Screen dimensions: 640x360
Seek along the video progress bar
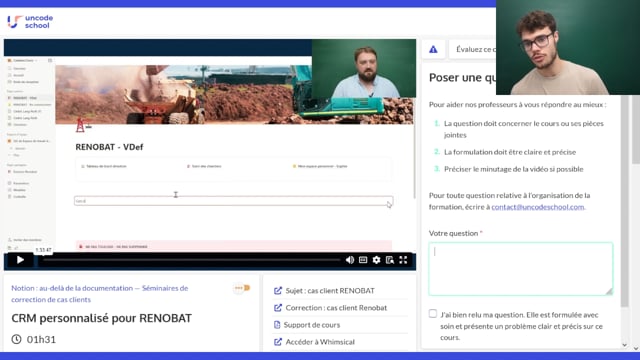191,260
